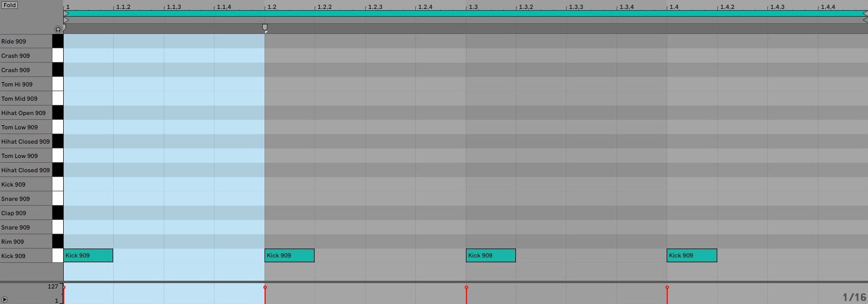Select the Kick 909 note at beat 1.2

pos(289,256)
